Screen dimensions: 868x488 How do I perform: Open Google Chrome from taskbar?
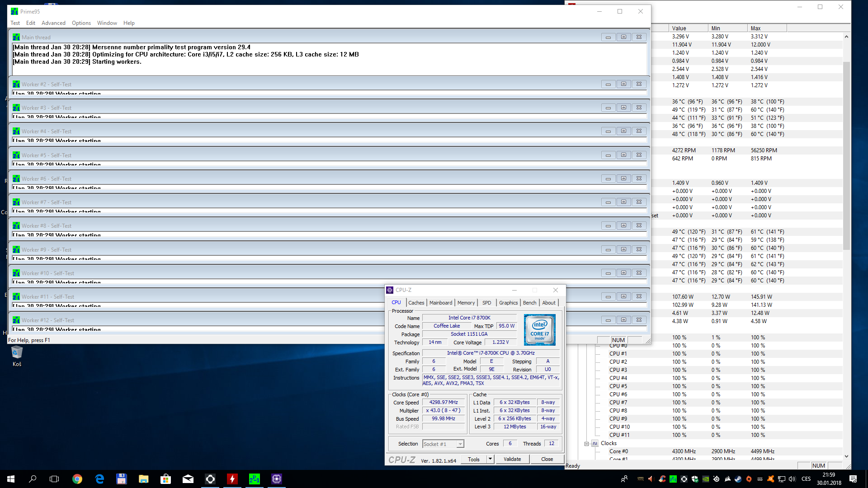click(x=77, y=479)
